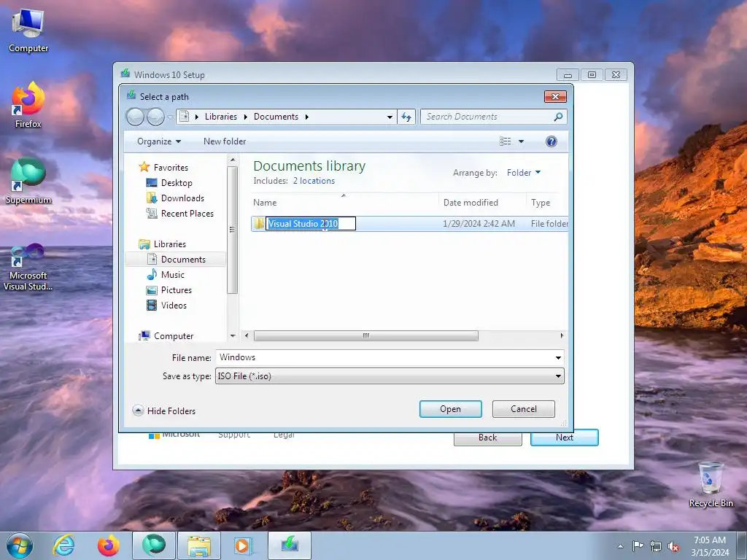Screen dimensions: 747x560
Task: Show the clock and date in the tray
Action: (x=710, y=546)
